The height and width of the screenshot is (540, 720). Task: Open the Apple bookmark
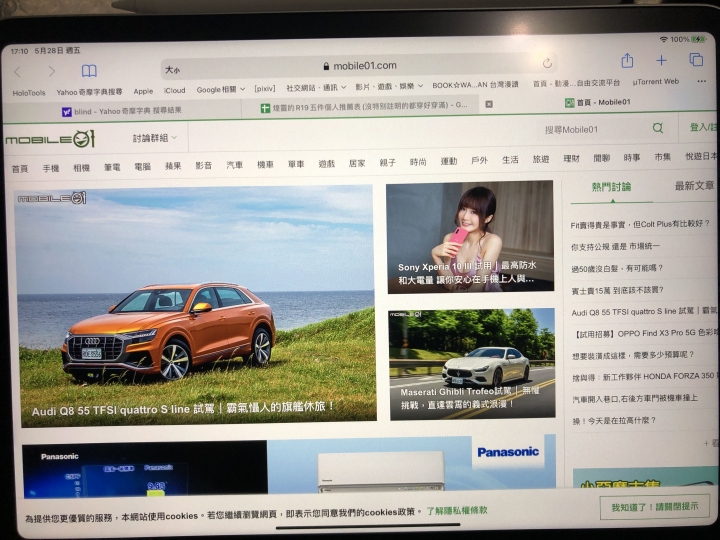tap(143, 91)
